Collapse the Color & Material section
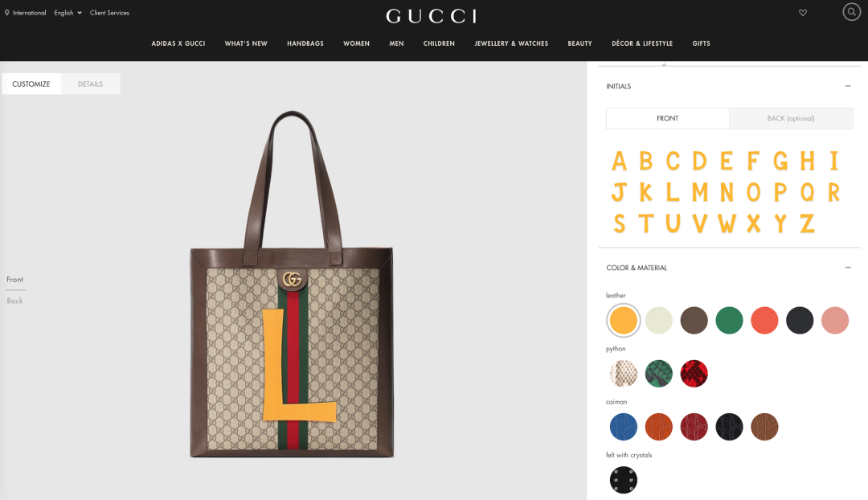The height and width of the screenshot is (500, 868). pos(848,268)
